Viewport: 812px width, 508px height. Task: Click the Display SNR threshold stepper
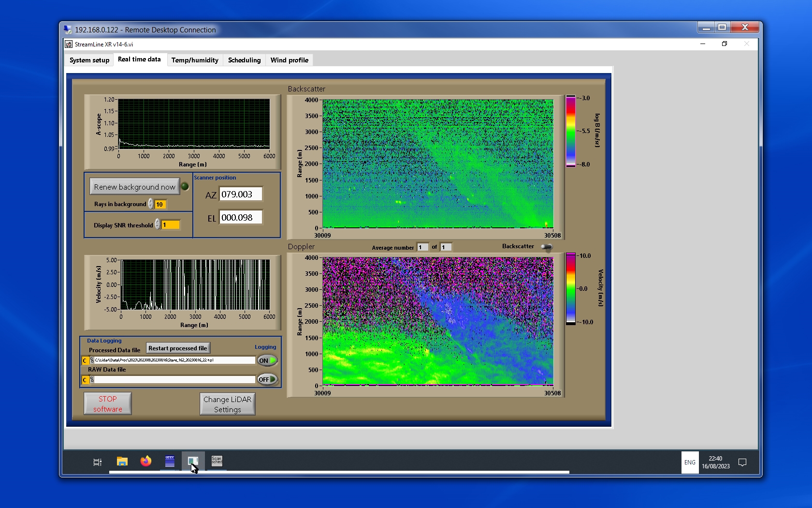point(158,224)
